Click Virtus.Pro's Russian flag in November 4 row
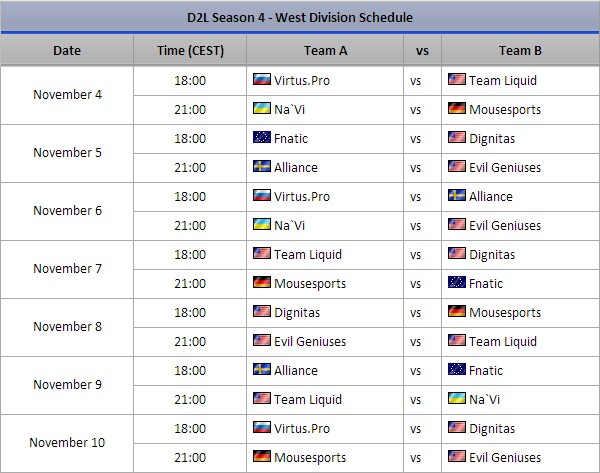600x473 pixels. tap(262, 80)
